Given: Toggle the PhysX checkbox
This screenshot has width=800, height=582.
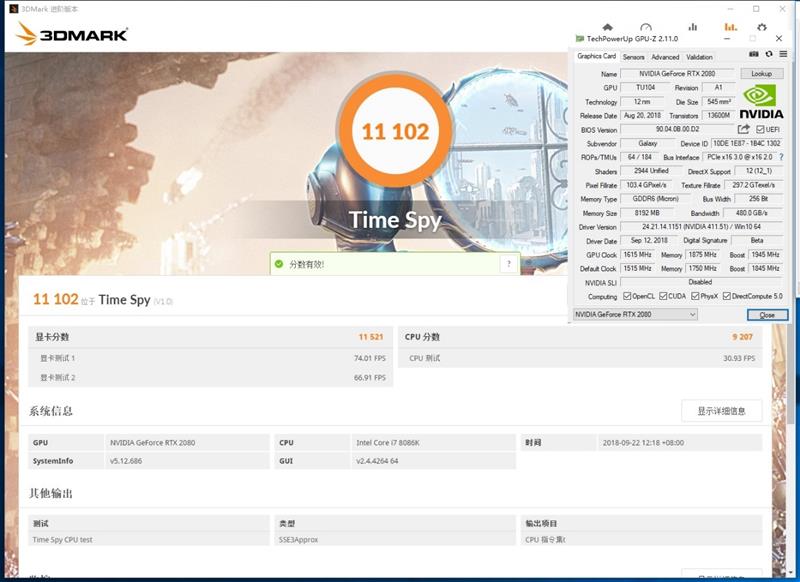Looking at the screenshot, I should coord(695,296).
